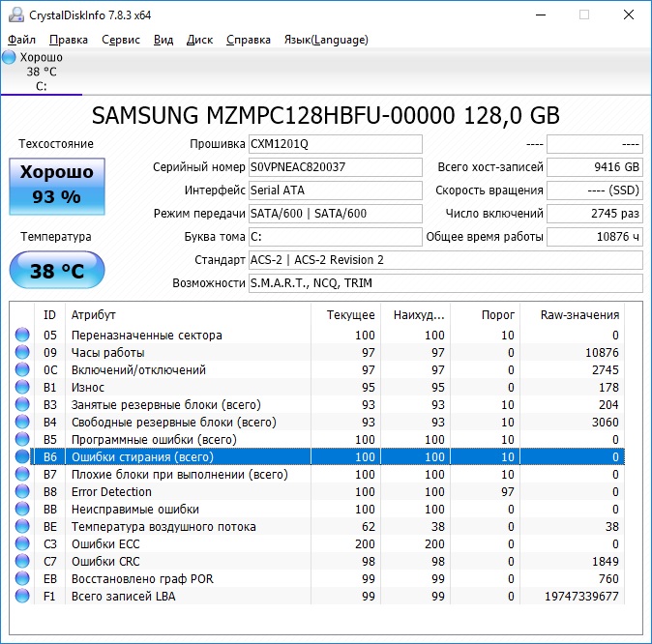
Task: Select the C: disk tab at top
Action: (x=42, y=72)
